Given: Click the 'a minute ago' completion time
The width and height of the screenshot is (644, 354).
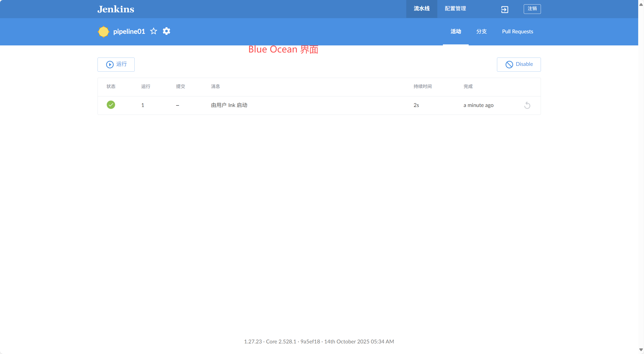Looking at the screenshot, I should coord(478,105).
